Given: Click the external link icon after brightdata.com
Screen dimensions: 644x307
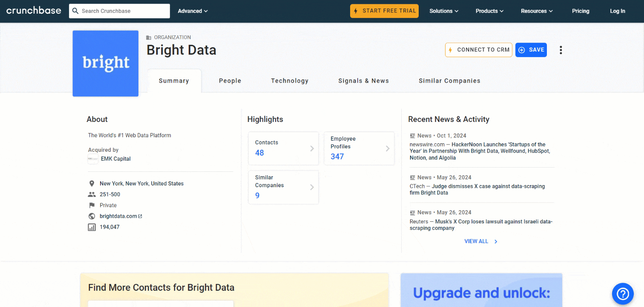Looking at the screenshot, I should 141,216.
